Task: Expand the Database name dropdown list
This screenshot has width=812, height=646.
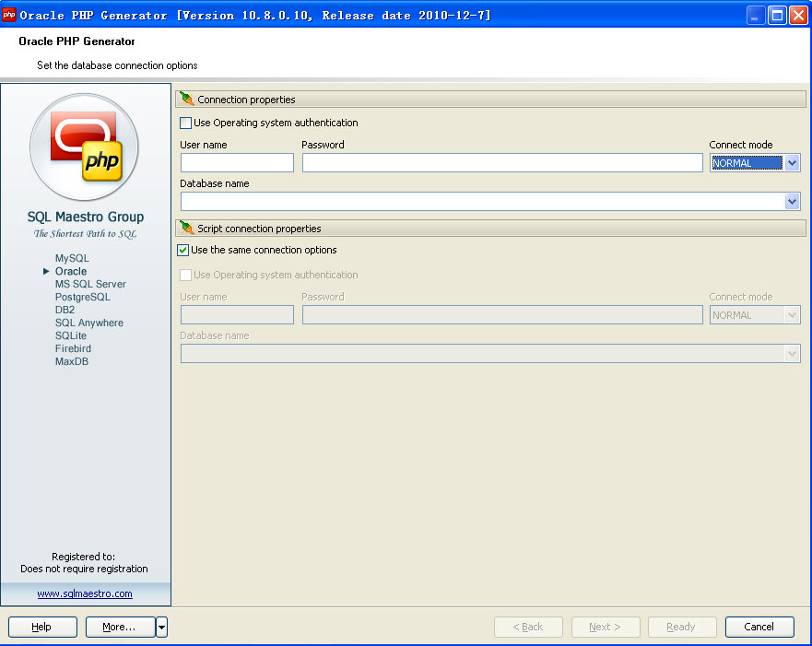Action: (792, 201)
